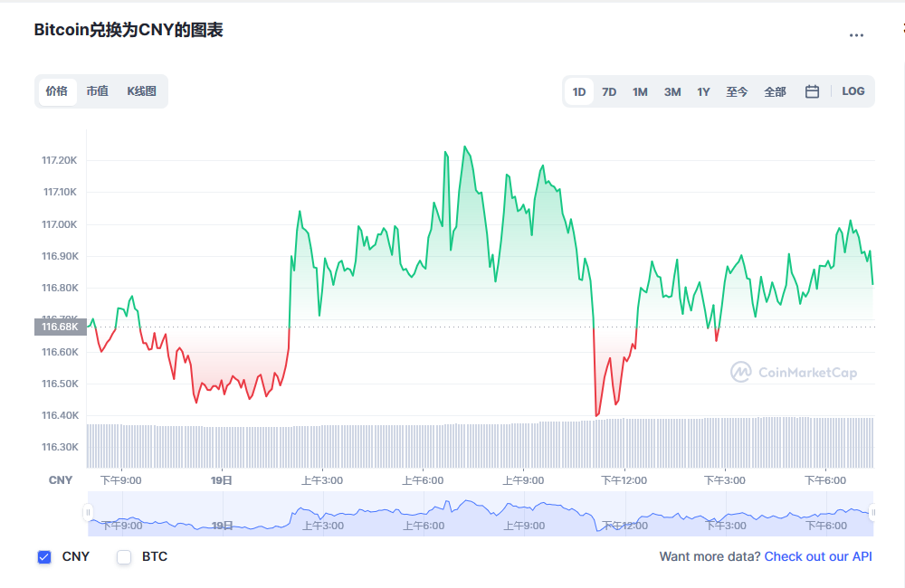The height and width of the screenshot is (588, 905).
Task: Toggle LOG scale on the chart
Action: [853, 91]
